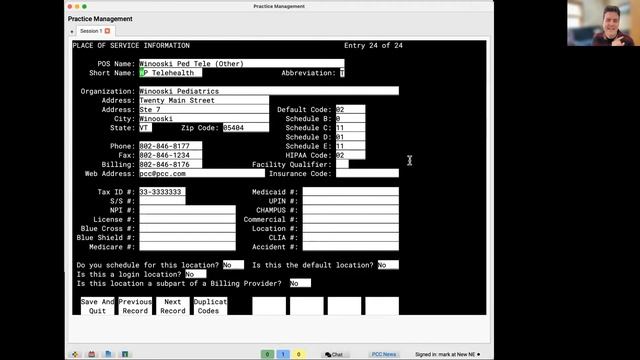This screenshot has width=640, height=360.
Task: Toggle the default location answer
Action: coord(388,265)
